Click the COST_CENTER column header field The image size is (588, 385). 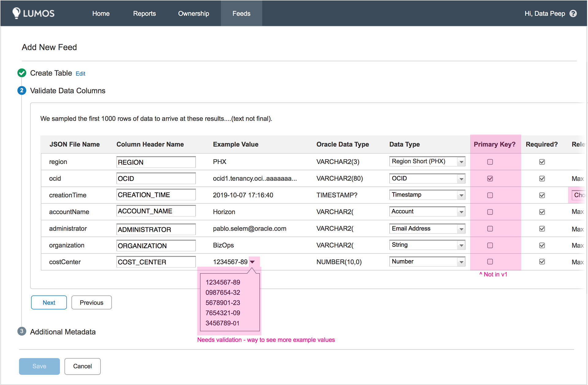click(156, 262)
